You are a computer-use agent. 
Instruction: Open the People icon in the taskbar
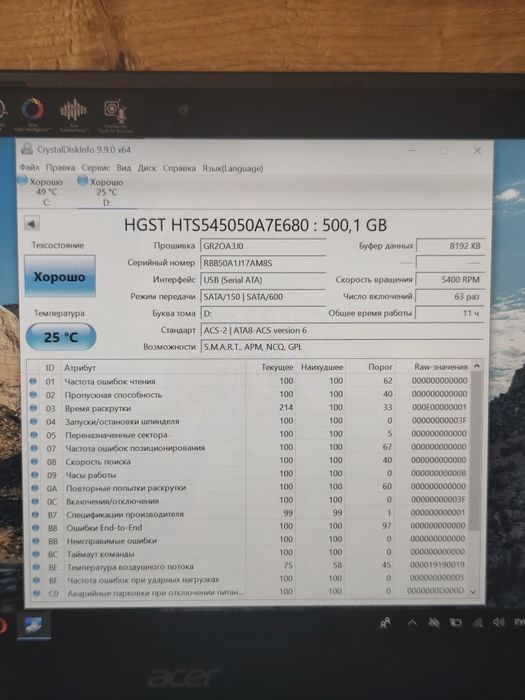point(385,623)
